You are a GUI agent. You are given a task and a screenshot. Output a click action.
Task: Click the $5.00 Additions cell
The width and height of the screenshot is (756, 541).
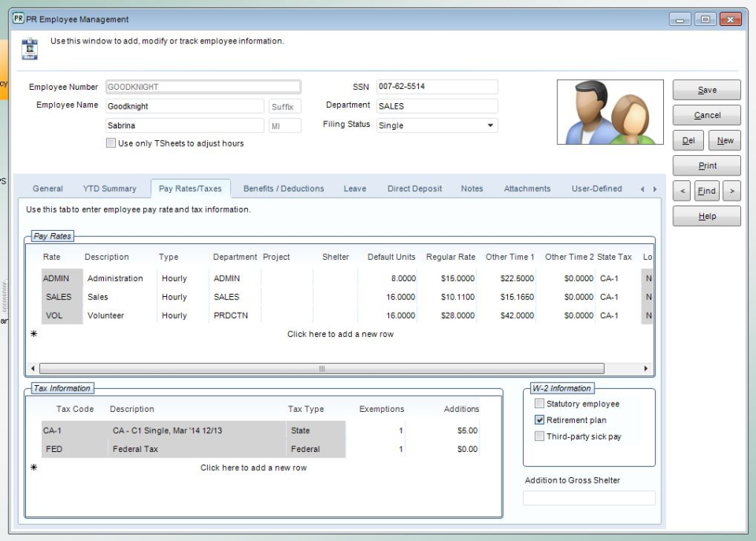click(x=443, y=431)
